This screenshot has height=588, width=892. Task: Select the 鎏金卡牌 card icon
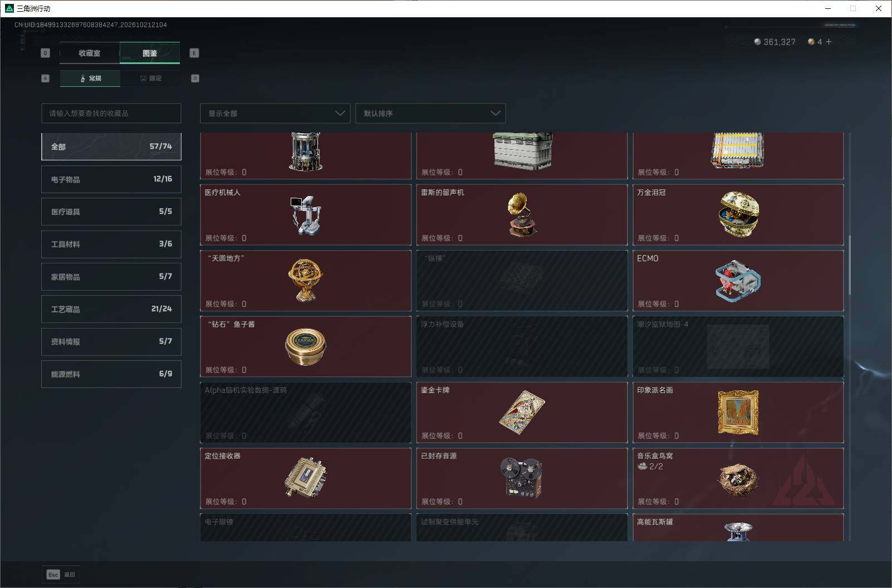pyautogui.click(x=522, y=413)
